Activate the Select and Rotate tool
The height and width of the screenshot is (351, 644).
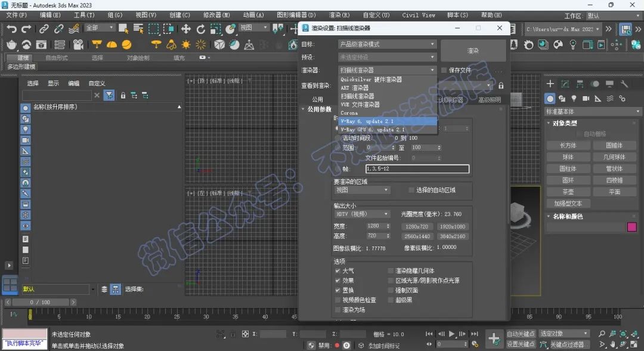201,29
